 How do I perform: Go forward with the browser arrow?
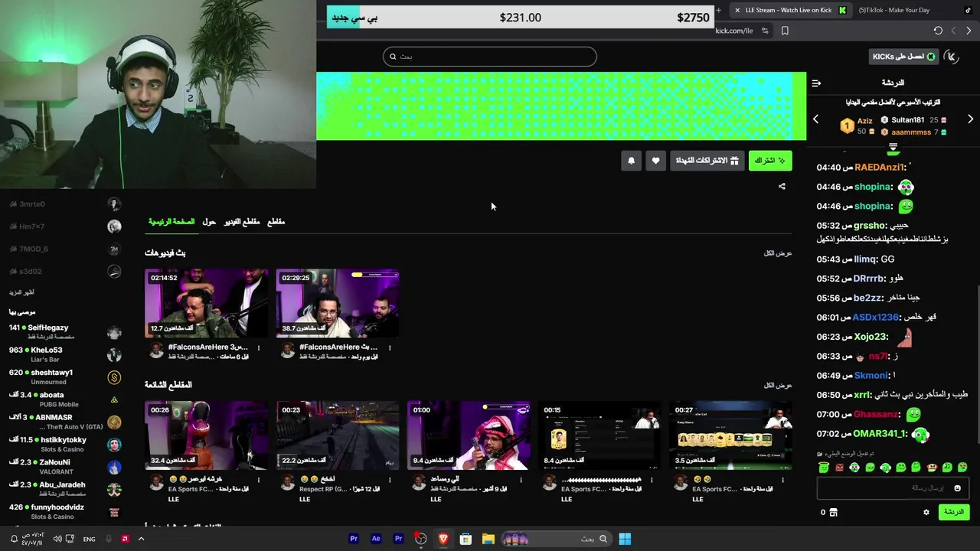[969, 31]
